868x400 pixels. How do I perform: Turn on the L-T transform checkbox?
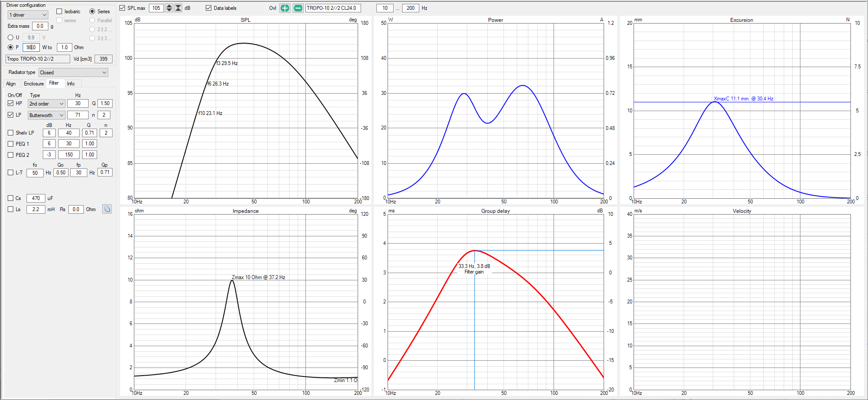pyautogui.click(x=11, y=173)
